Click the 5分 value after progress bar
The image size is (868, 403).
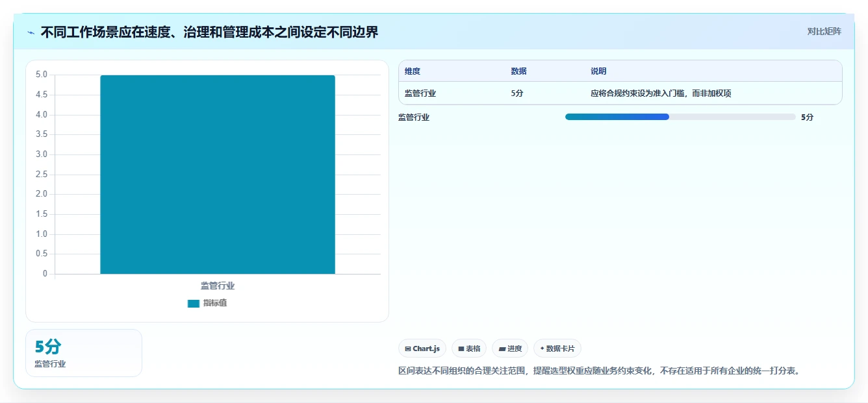tap(807, 117)
